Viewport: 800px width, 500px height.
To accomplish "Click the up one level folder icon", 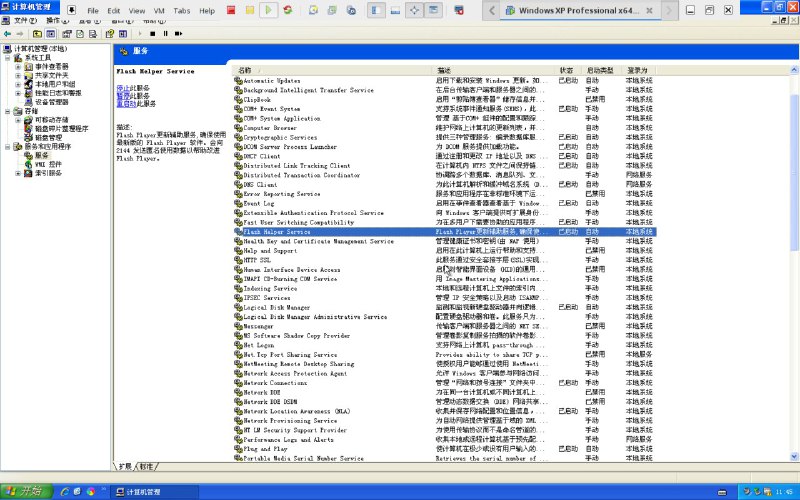I will tap(37, 34).
